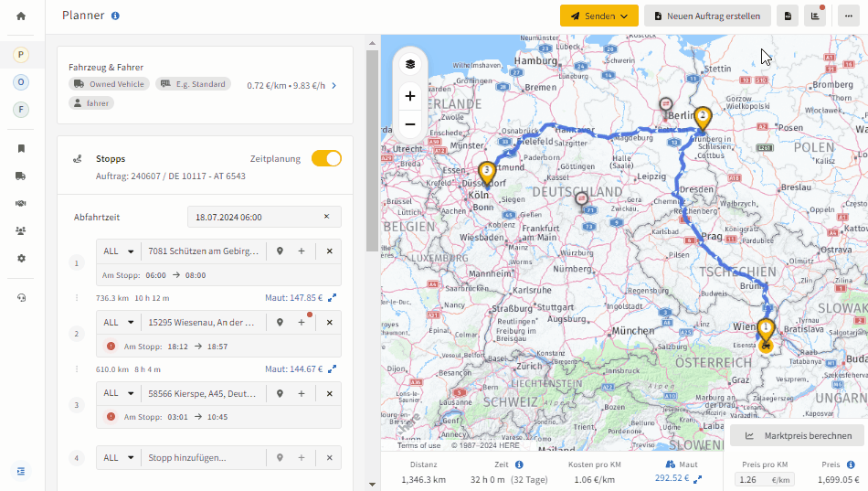Zoom in on the map
The height and width of the screenshot is (491, 868).
(410, 96)
